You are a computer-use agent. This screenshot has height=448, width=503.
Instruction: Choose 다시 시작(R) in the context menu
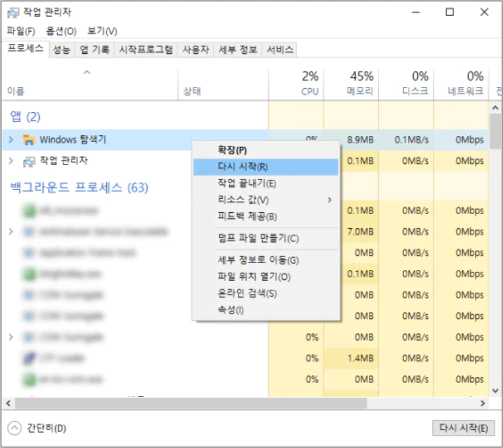click(x=266, y=167)
